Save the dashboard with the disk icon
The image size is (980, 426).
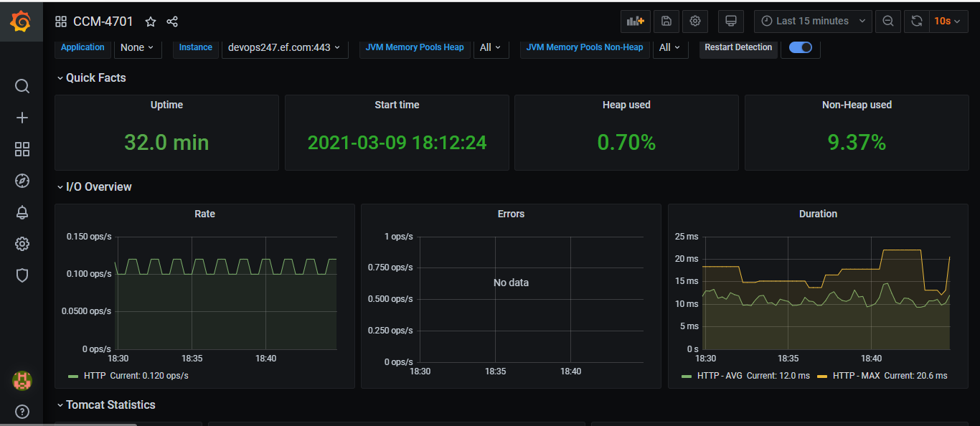pyautogui.click(x=666, y=22)
